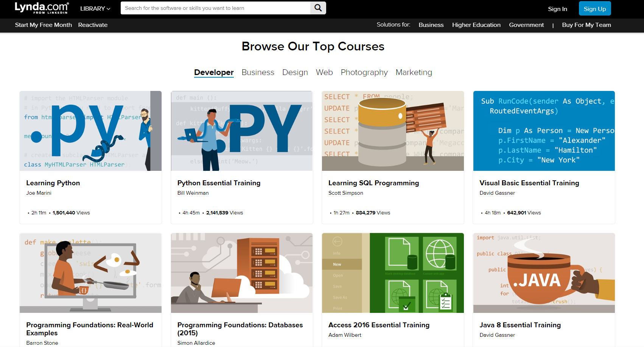Screen dimensions: 644x347
Task: Expand the LIBRARY dropdown menu
Action: tap(95, 8)
